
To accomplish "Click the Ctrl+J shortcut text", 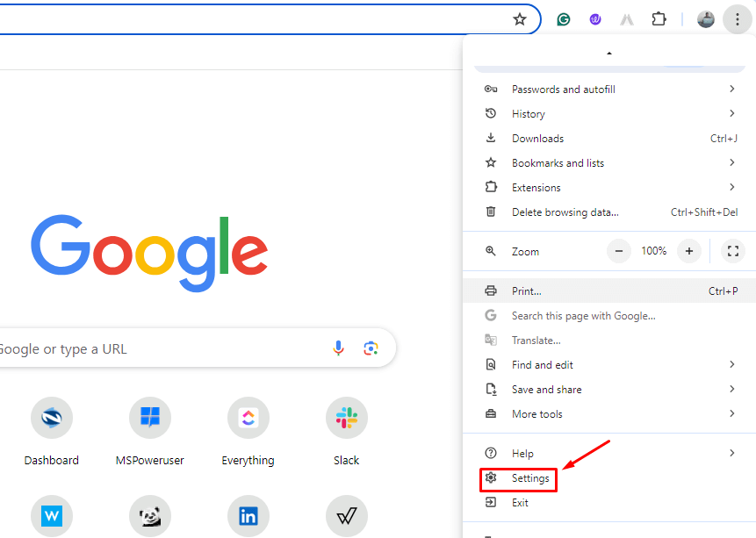I will (724, 139).
